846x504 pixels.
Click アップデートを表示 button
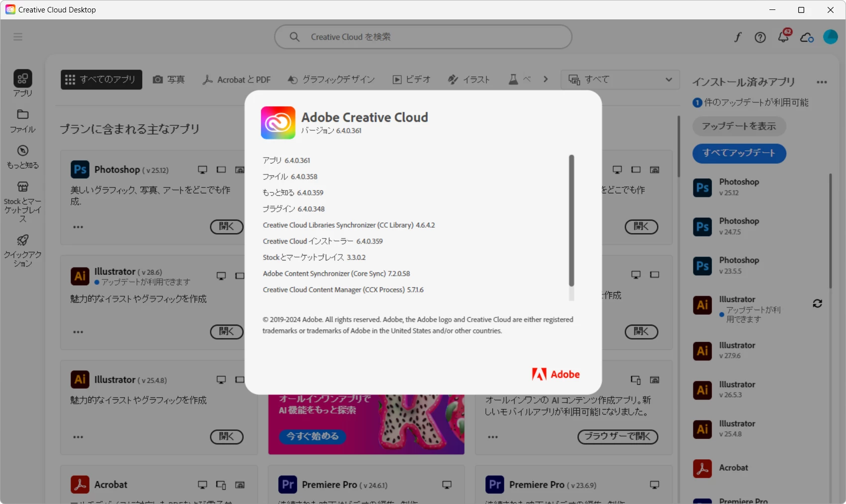click(x=739, y=126)
